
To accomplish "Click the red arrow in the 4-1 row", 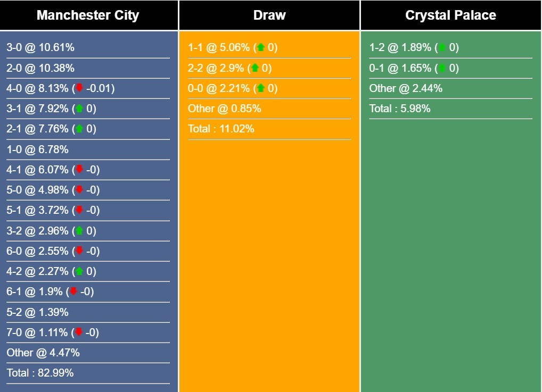I will (79, 169).
